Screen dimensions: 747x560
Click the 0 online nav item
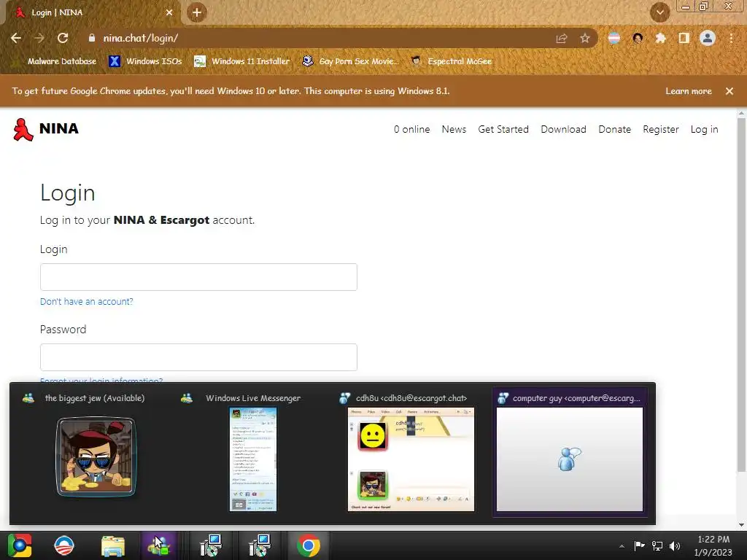[x=411, y=129]
